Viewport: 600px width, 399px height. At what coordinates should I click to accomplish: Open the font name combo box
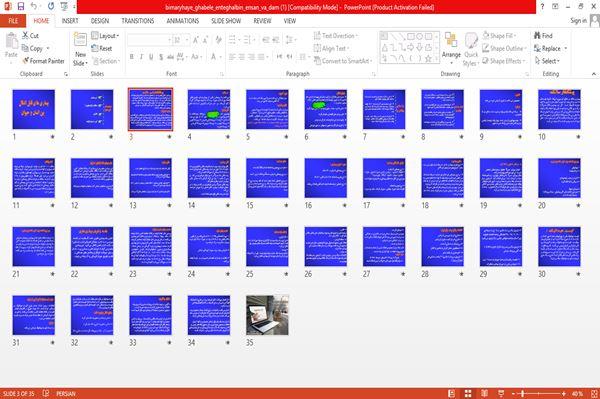tap(149, 40)
